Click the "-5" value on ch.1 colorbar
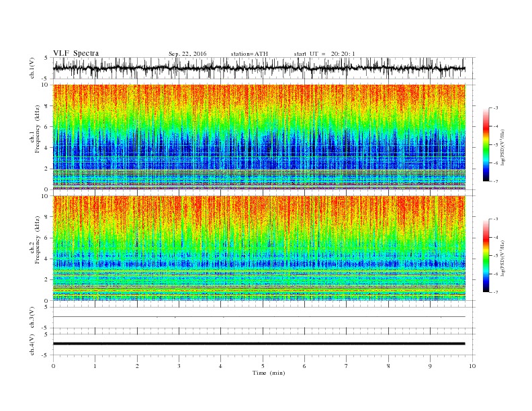The height and width of the screenshot is (411, 532). pos(495,144)
